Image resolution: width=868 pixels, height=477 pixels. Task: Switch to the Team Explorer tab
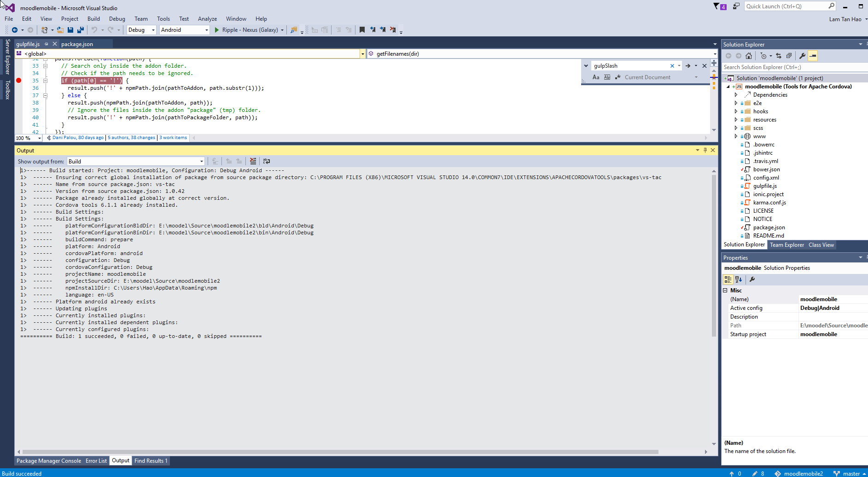tap(787, 245)
